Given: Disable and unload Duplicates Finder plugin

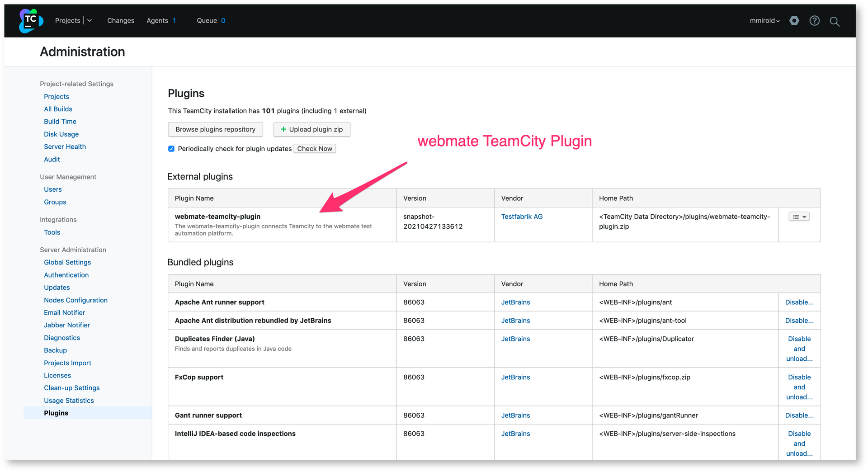Looking at the screenshot, I should tap(799, 349).
